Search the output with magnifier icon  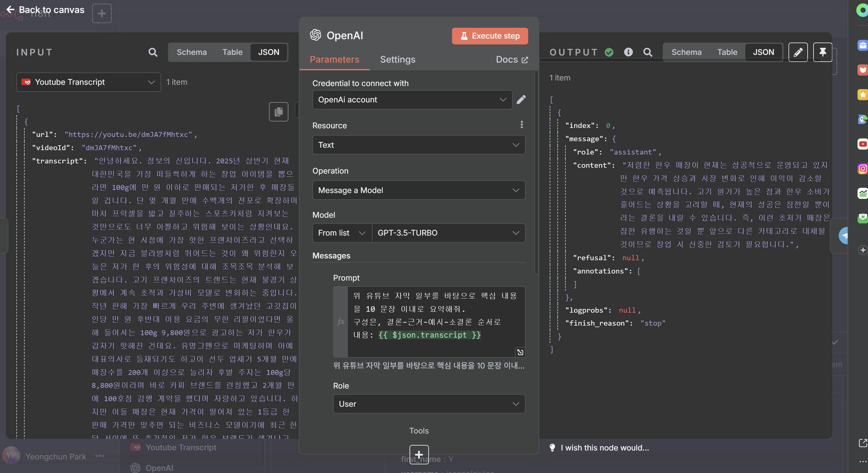[x=647, y=52]
